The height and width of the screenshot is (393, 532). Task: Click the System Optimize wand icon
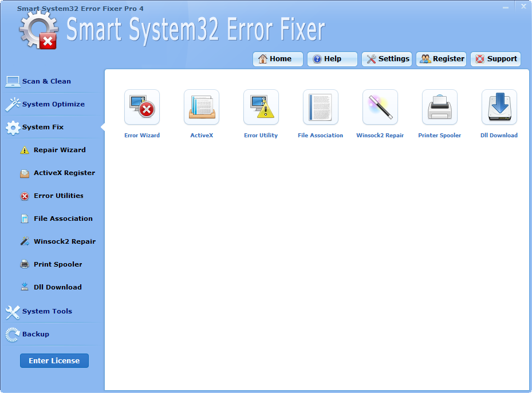tap(13, 104)
